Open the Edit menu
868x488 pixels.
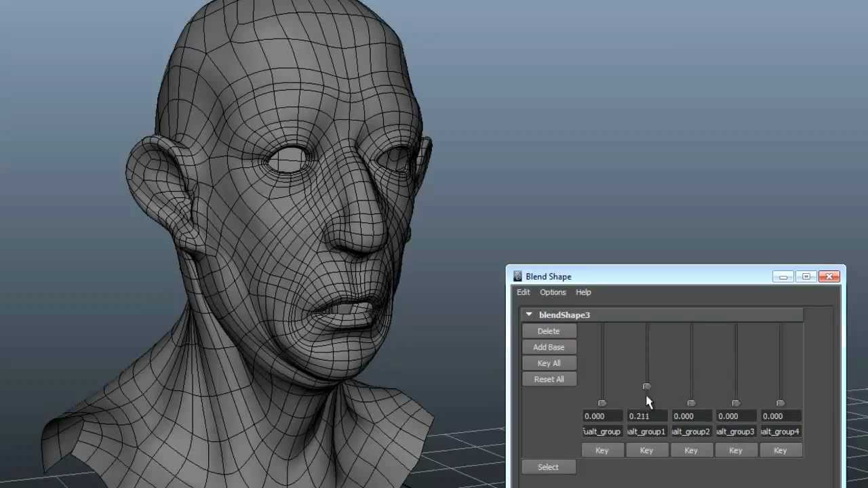click(x=524, y=292)
